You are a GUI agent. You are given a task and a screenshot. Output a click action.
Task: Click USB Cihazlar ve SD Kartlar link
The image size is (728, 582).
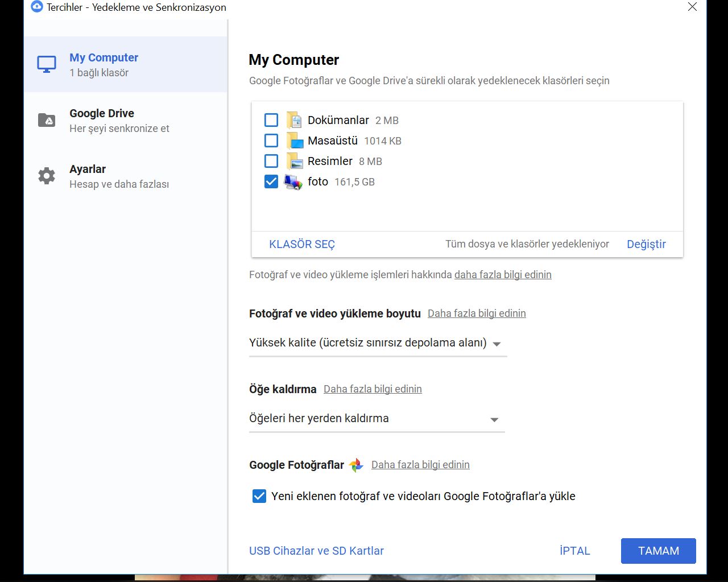point(316,551)
